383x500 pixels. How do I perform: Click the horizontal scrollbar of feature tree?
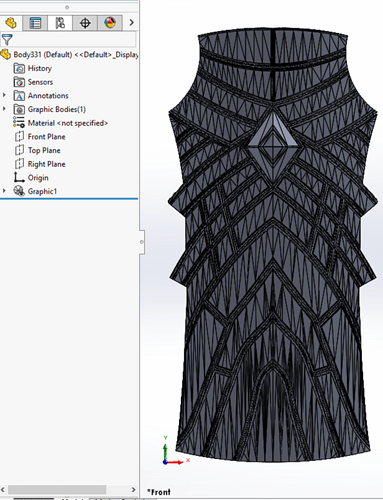[x=57, y=489]
